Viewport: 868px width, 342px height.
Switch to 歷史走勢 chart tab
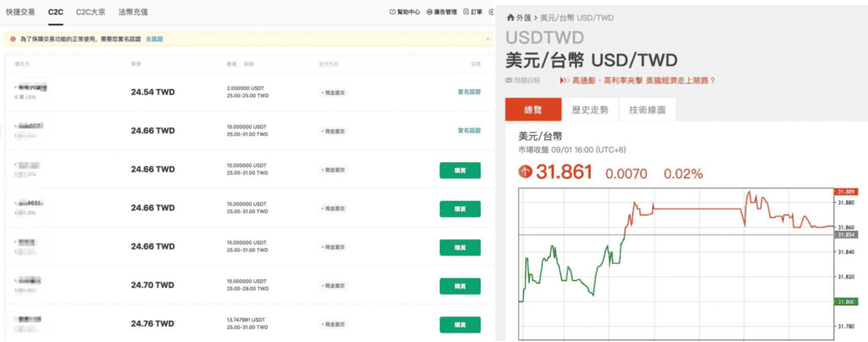pos(590,109)
